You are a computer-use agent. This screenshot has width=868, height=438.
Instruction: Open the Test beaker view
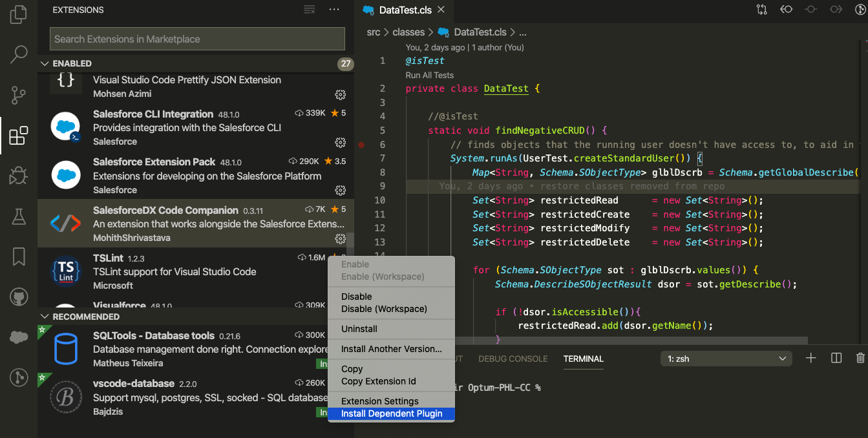19,216
